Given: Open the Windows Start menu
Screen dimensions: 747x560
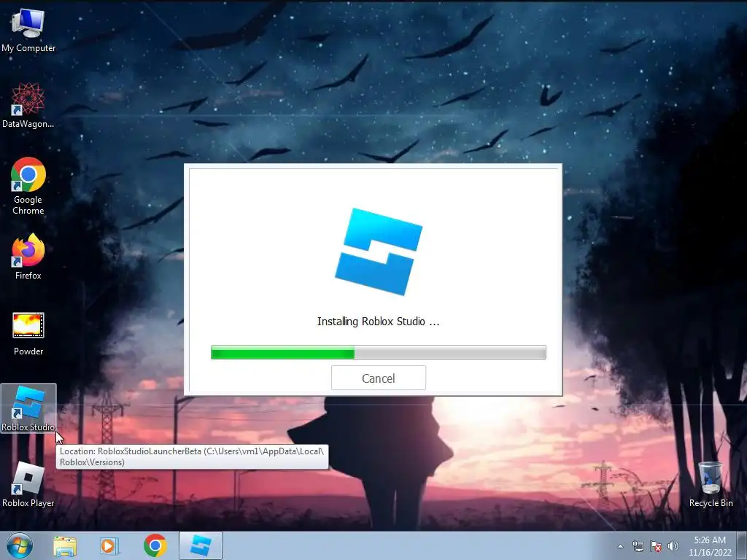Looking at the screenshot, I should pyautogui.click(x=20, y=545).
